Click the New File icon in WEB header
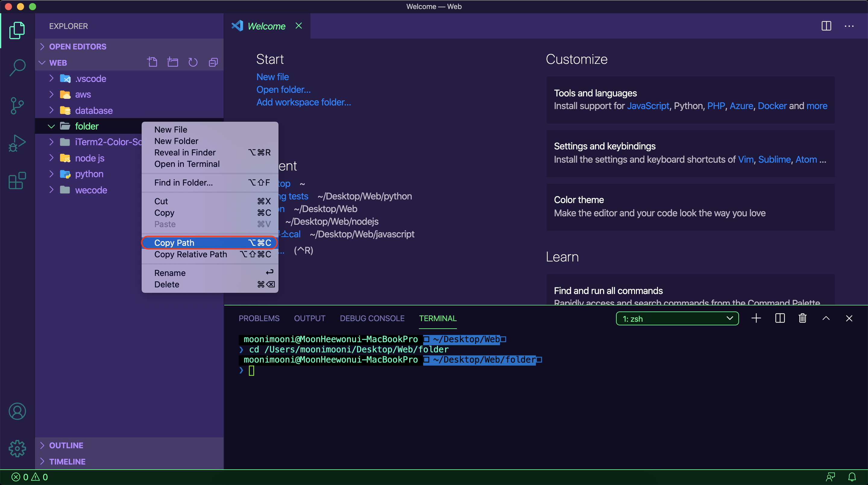This screenshot has height=485, width=868. 152,62
